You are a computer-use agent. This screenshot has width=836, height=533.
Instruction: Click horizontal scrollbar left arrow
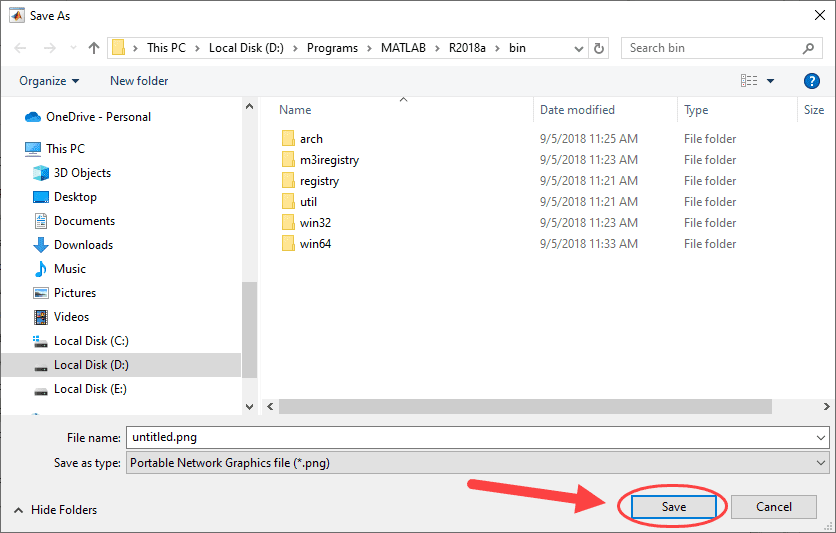point(270,407)
